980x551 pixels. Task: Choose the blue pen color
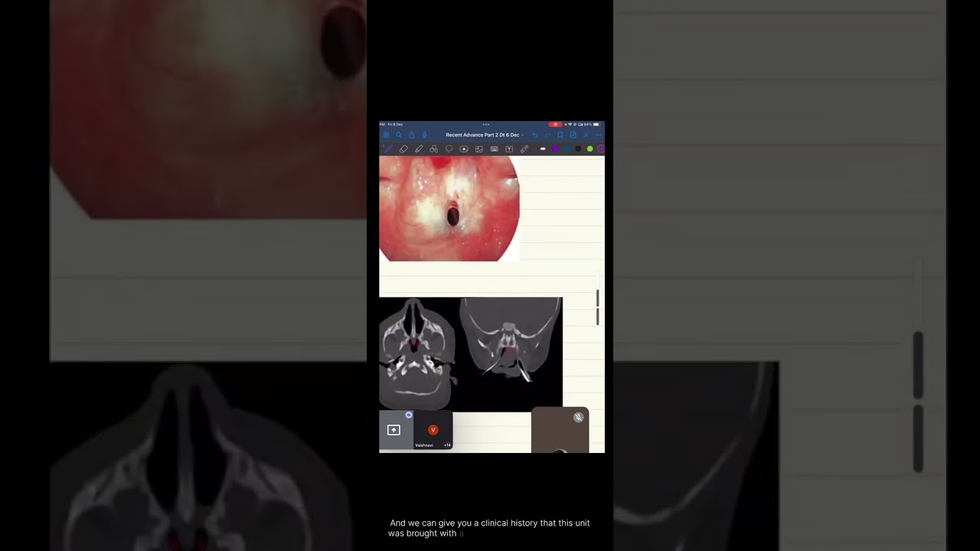[567, 148]
